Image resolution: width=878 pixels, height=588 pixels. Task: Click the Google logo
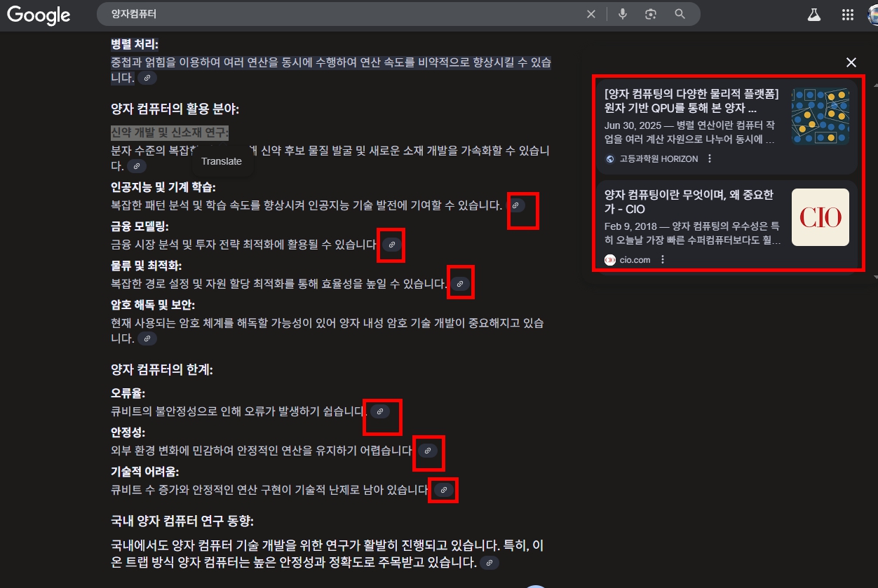(x=39, y=15)
